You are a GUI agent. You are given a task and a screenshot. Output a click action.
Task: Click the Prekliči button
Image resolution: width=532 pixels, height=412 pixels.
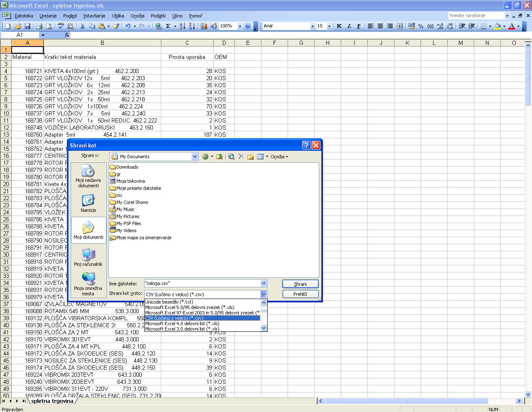[x=300, y=294]
